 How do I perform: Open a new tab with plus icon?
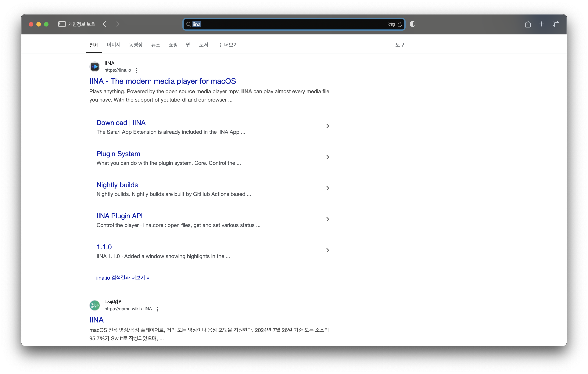542,24
